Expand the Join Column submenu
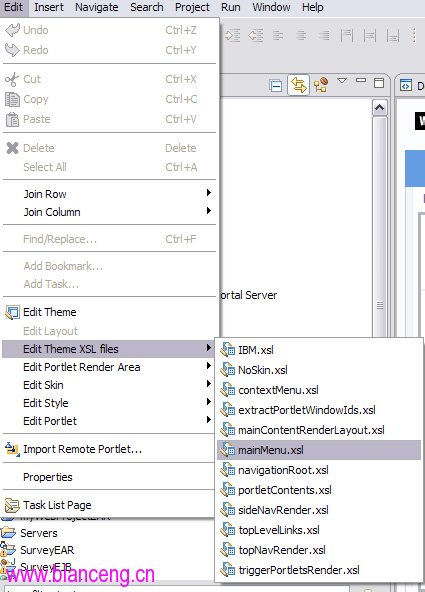The height and width of the screenshot is (592, 425). point(109,212)
